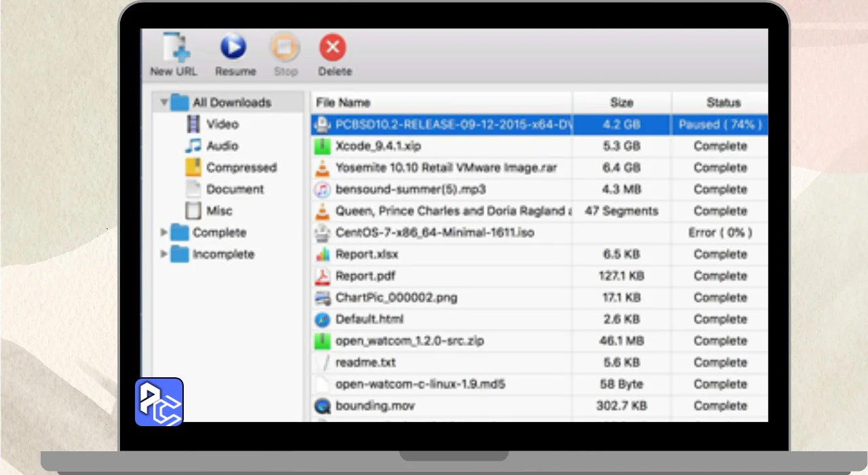Viewport: 868px width, 475px height.
Task: Click the PC logo badge
Action: click(159, 402)
